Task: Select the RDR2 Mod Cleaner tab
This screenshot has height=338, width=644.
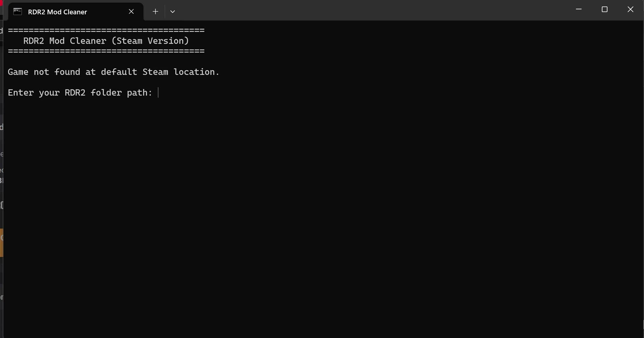Action: pyautogui.click(x=57, y=12)
